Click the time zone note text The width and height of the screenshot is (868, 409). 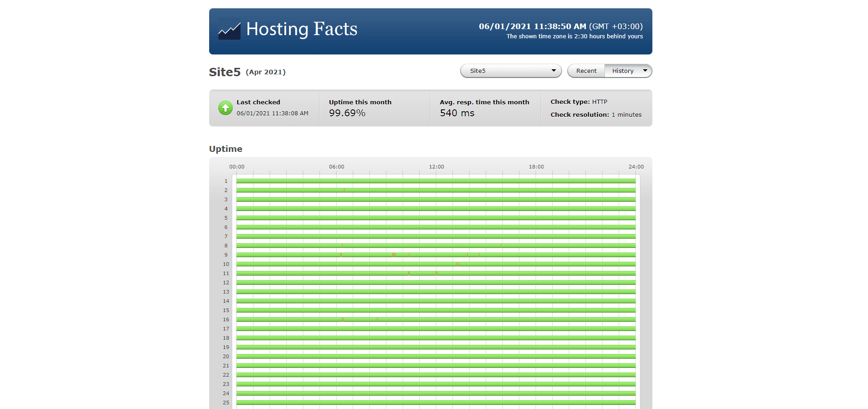pyautogui.click(x=574, y=36)
